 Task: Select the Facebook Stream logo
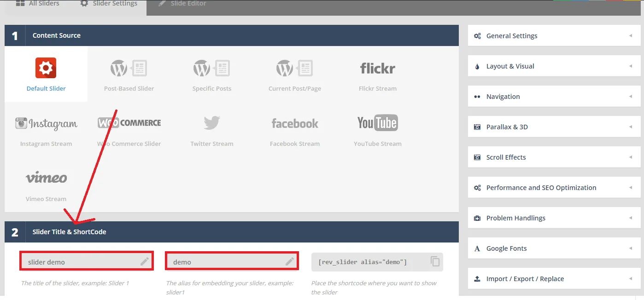click(x=295, y=123)
